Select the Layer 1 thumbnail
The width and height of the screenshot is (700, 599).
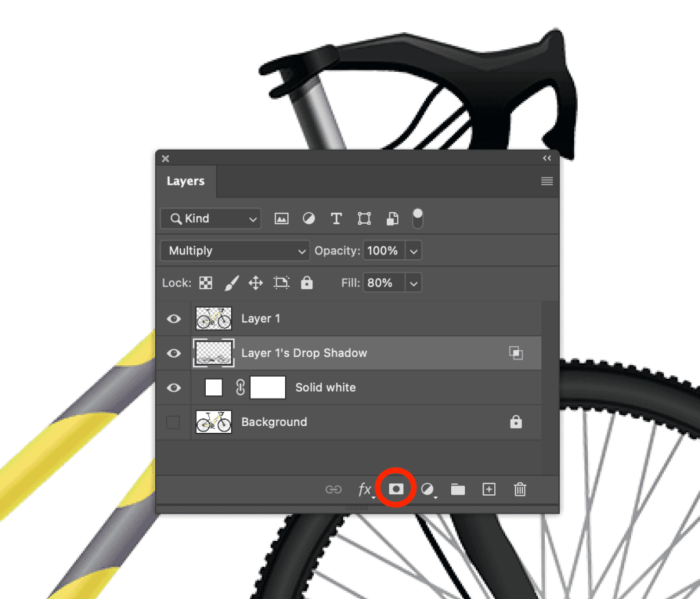click(x=214, y=319)
